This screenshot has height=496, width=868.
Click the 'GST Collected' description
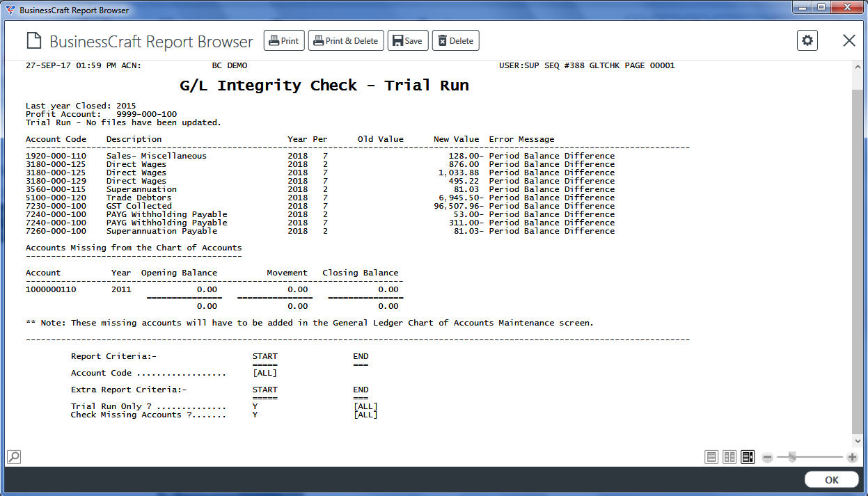[139, 206]
